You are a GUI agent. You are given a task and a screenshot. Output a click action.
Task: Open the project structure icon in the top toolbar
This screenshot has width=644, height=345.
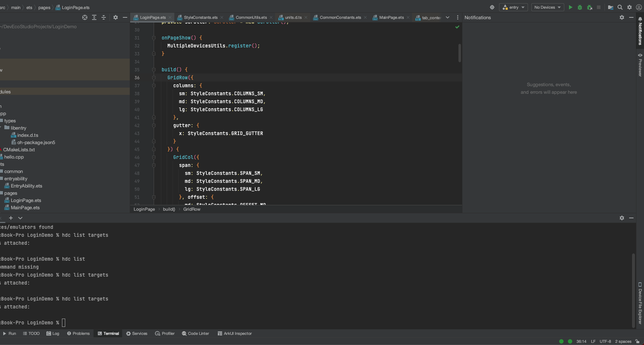point(611,7)
